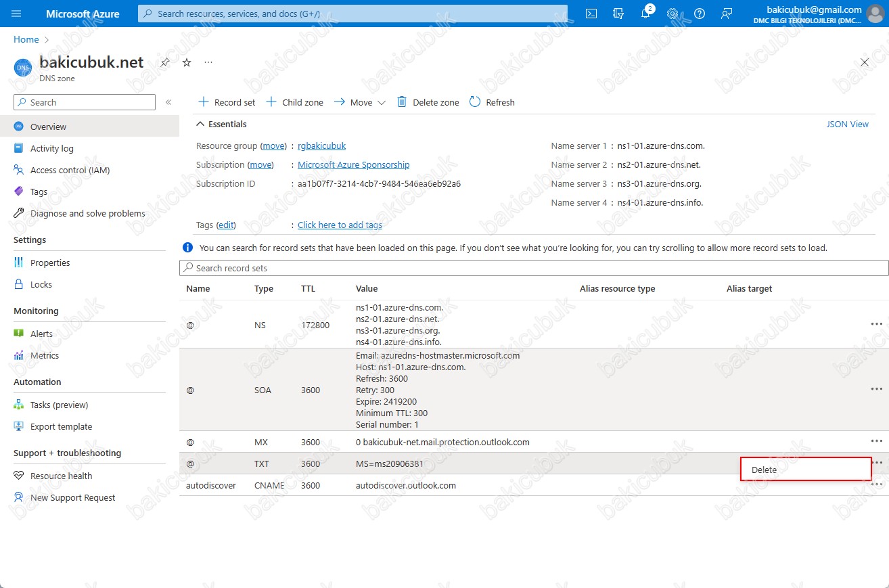The height and width of the screenshot is (588, 889).
Task: Sort by Type column header
Action: click(264, 288)
